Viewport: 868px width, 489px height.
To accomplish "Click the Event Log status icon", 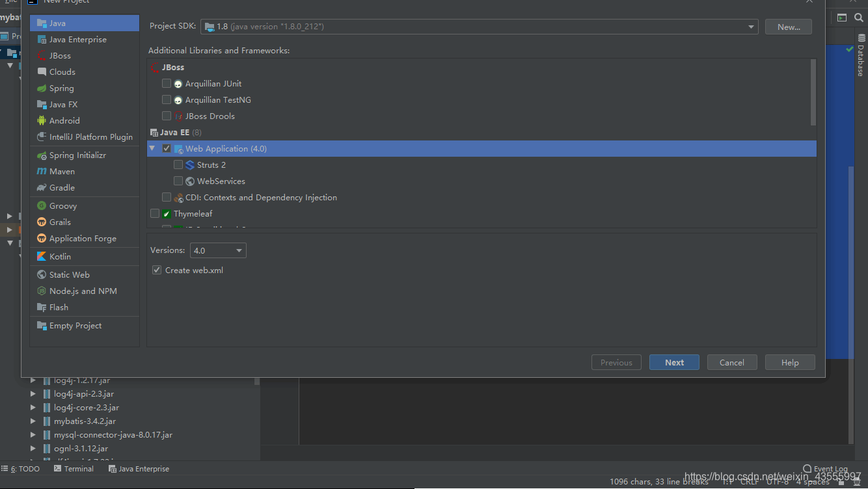I will (x=807, y=468).
